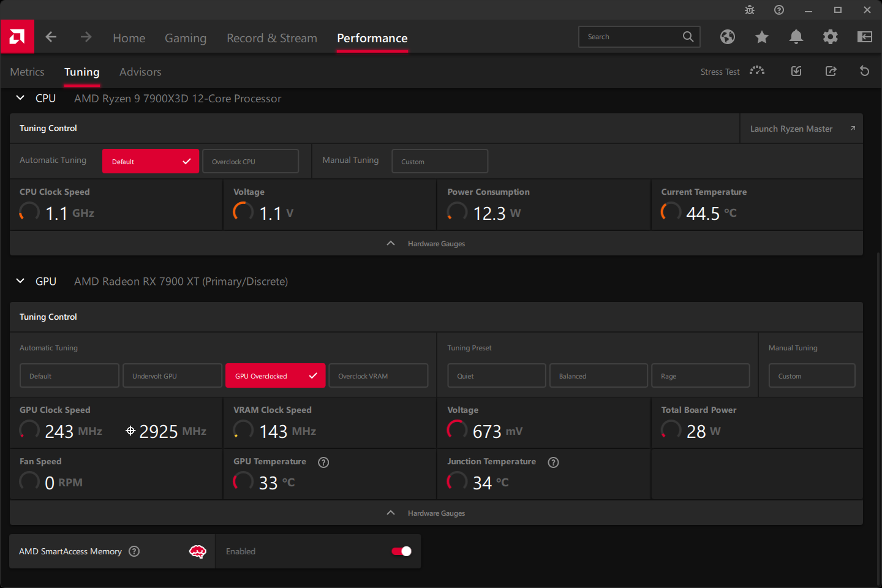
Task: Click the "AMD Radeon RX 7900 XT (Primary/Discrete)" text
Action: point(181,281)
